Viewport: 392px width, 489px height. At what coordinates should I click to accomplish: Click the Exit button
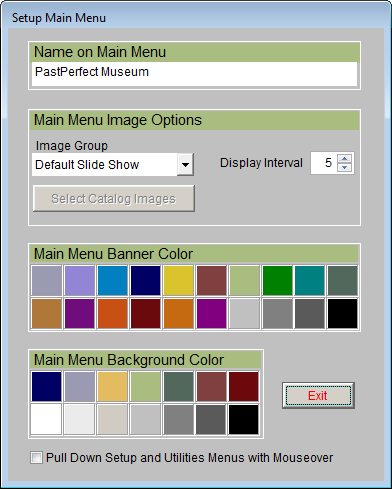coord(318,396)
